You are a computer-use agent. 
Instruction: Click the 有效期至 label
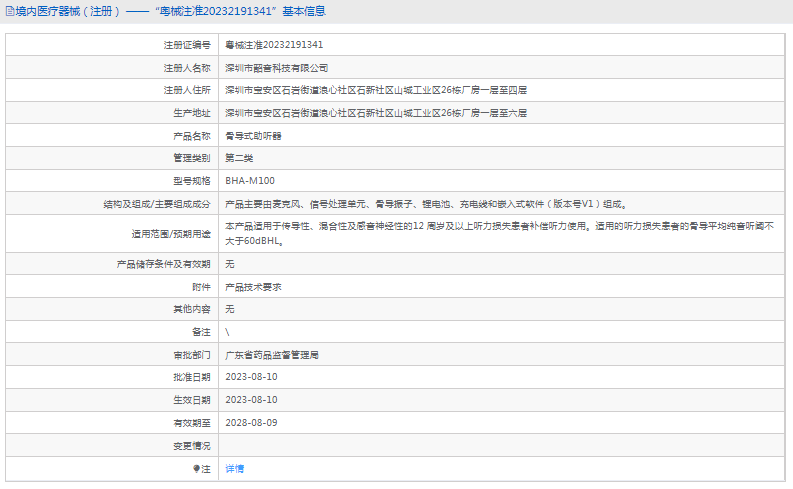click(192, 423)
